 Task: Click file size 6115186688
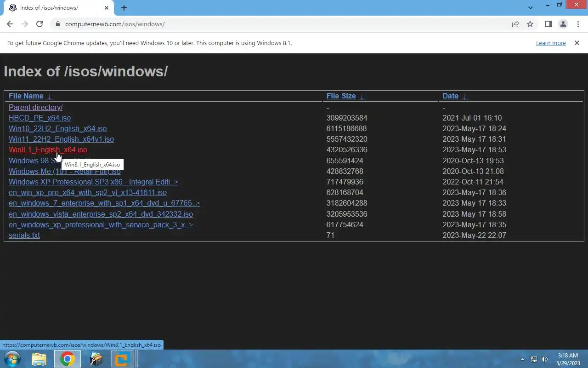pyautogui.click(x=346, y=128)
